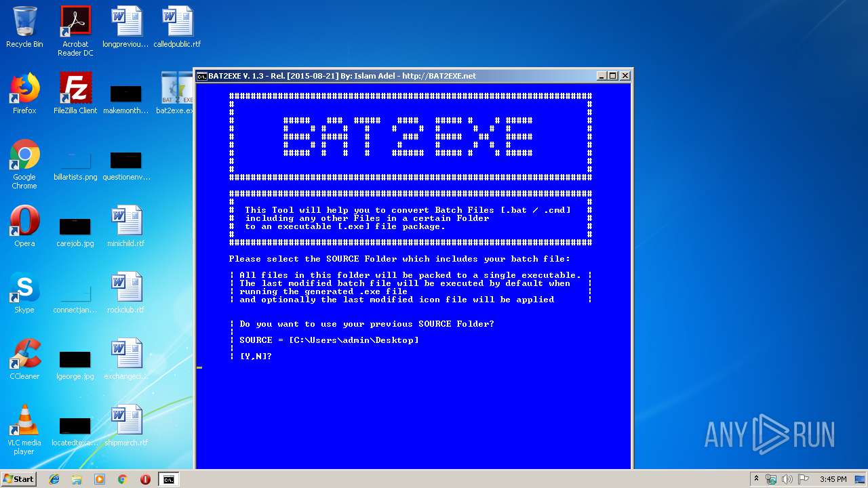Select the shipmarch.rtf document icon
The height and width of the screenshot is (488, 868).
pos(125,426)
